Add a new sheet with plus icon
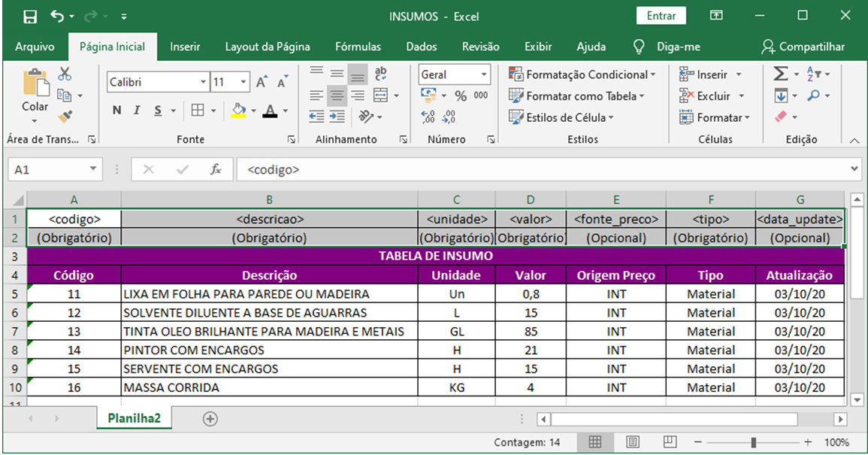This screenshot has height=455, width=868. 210,419
